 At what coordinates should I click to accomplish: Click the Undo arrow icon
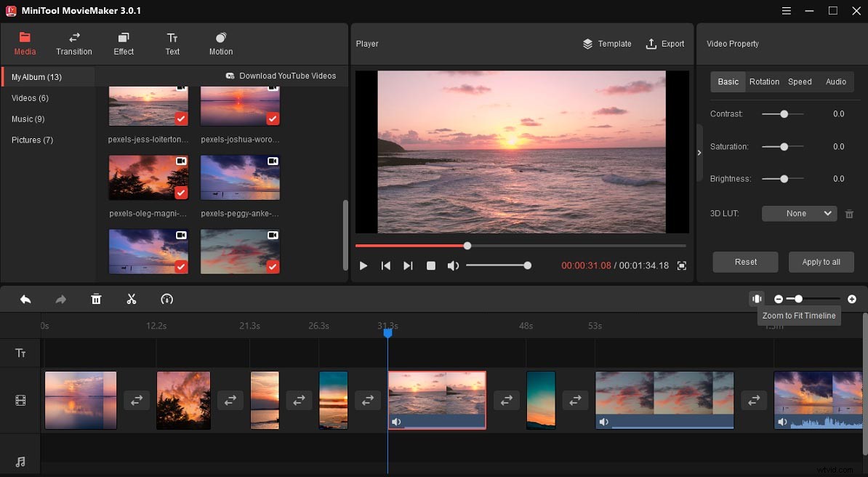(x=25, y=299)
